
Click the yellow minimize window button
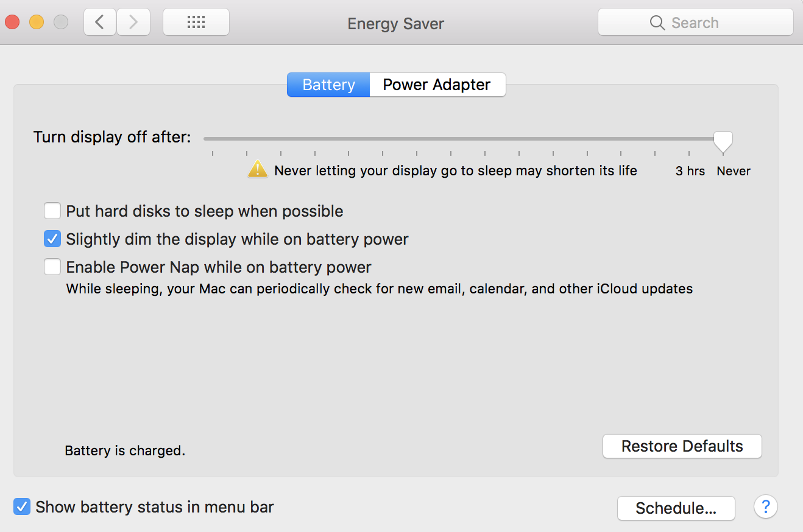point(37,23)
